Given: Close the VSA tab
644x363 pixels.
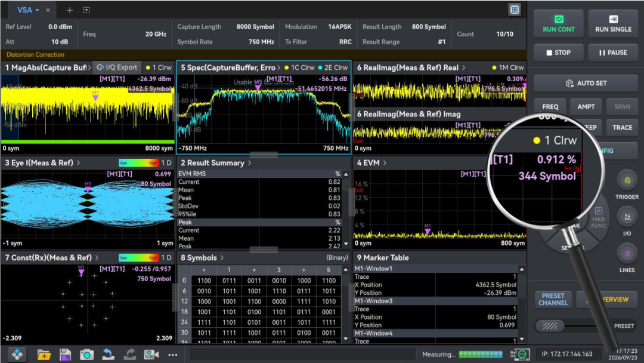Looking at the screenshot, I should (48, 10).
